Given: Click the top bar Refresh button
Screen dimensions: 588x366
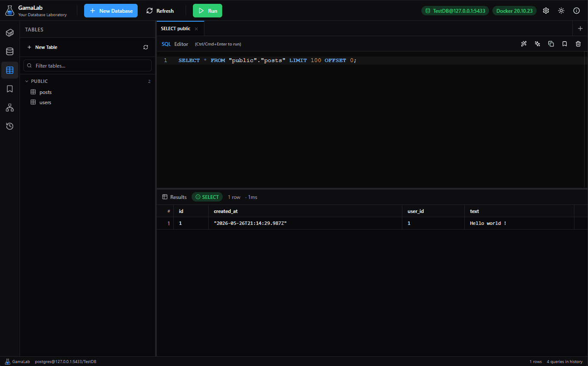Looking at the screenshot, I should click(160, 11).
